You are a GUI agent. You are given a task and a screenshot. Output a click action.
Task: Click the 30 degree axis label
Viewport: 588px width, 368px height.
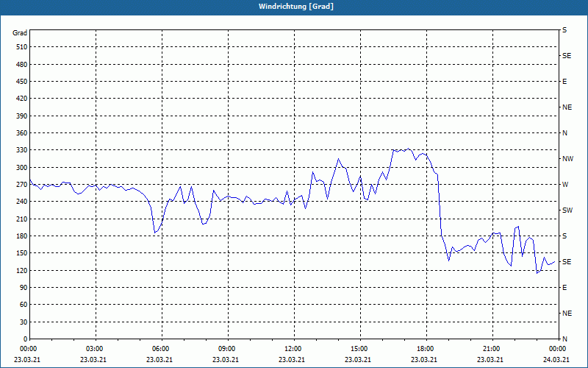coord(24,322)
